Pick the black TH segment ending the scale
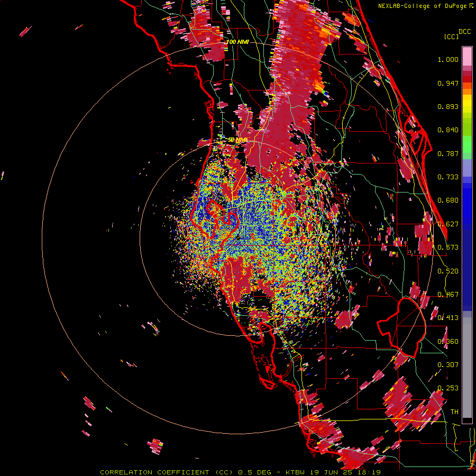 [x=467, y=420]
